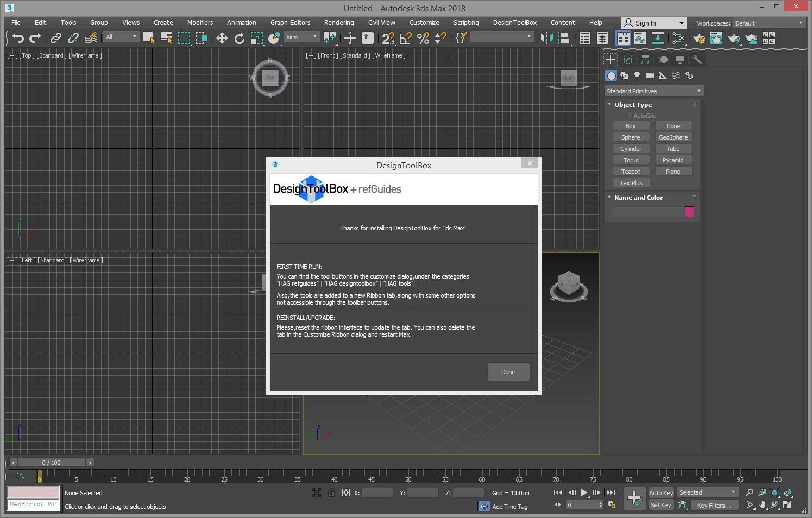Open the DesignToolBox menu
This screenshot has height=518, width=812.
[514, 23]
